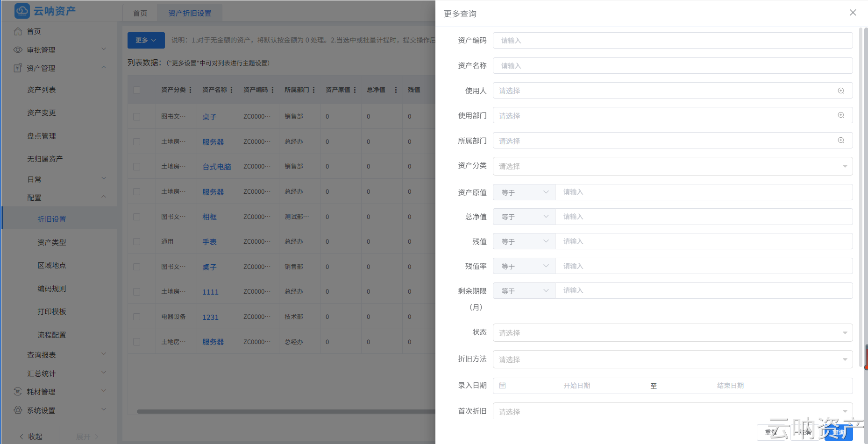Check the row of 台式电脑

(x=136, y=167)
